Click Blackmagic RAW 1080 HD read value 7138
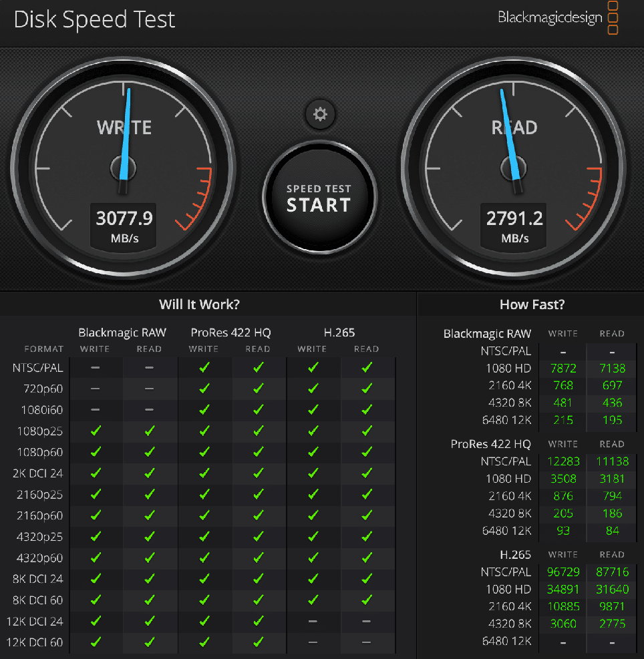Viewport: 644px width, 659px height. tap(612, 369)
